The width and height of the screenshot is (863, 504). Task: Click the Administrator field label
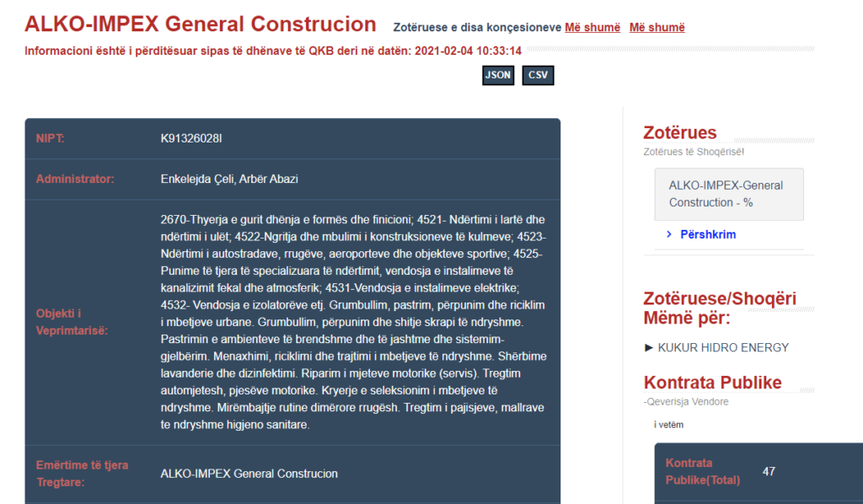pyautogui.click(x=75, y=180)
